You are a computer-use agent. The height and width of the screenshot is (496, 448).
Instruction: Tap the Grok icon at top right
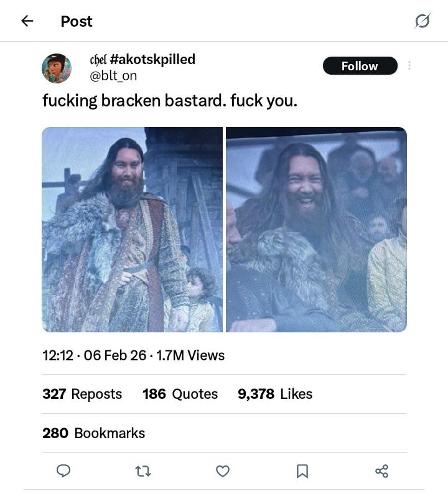click(x=422, y=21)
